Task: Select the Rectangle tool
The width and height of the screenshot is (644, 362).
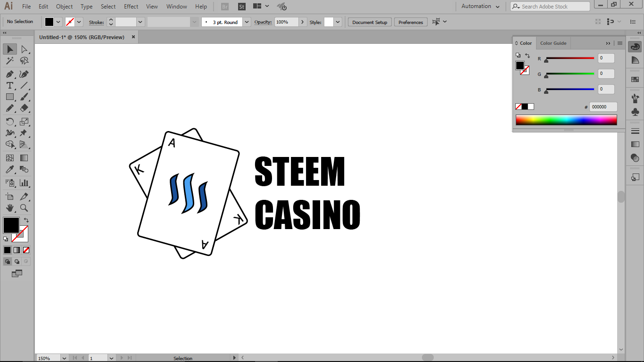Action: (10, 97)
